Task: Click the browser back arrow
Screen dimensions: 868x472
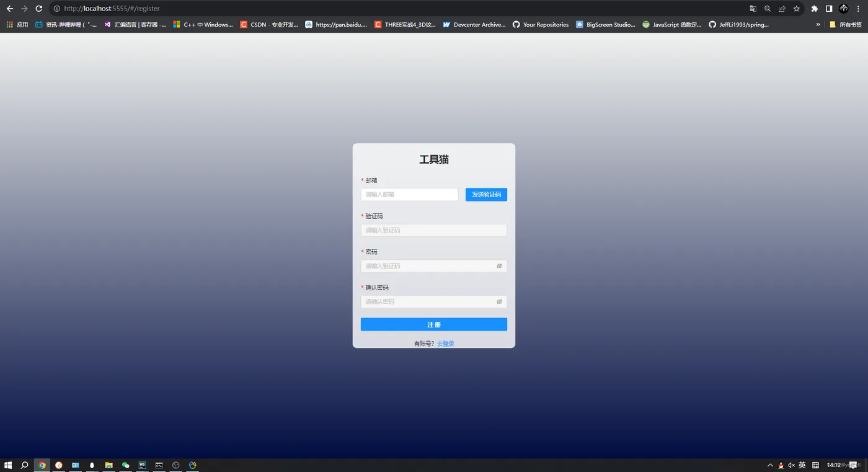Action: tap(9, 9)
